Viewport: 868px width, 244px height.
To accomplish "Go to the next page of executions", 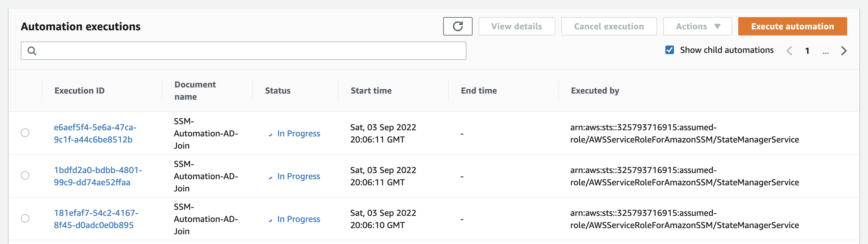I will coord(844,50).
